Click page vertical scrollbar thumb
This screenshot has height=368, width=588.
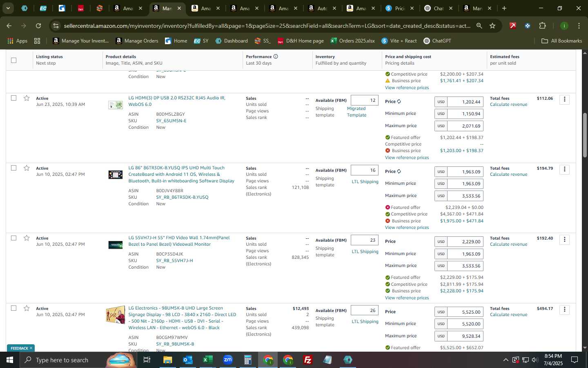(x=585, y=135)
